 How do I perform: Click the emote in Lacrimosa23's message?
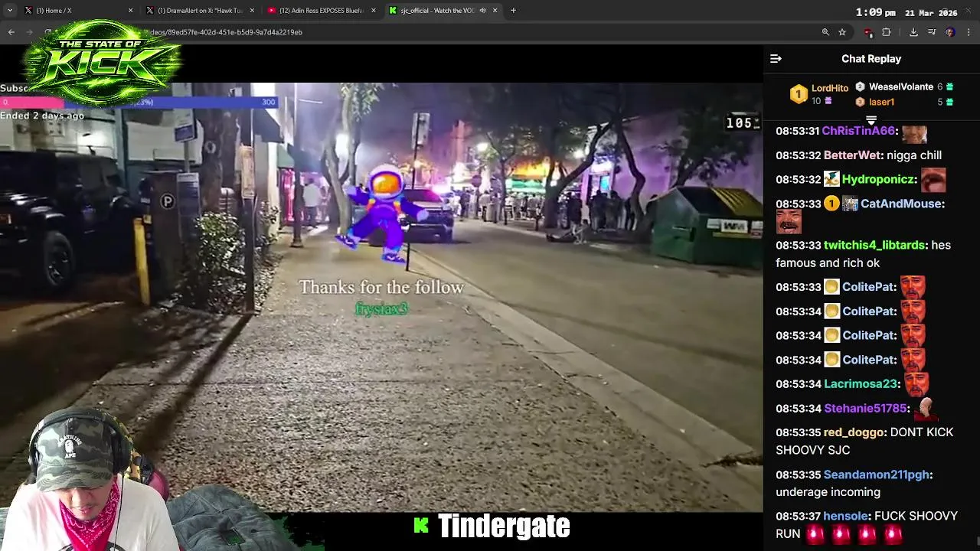[x=916, y=384]
